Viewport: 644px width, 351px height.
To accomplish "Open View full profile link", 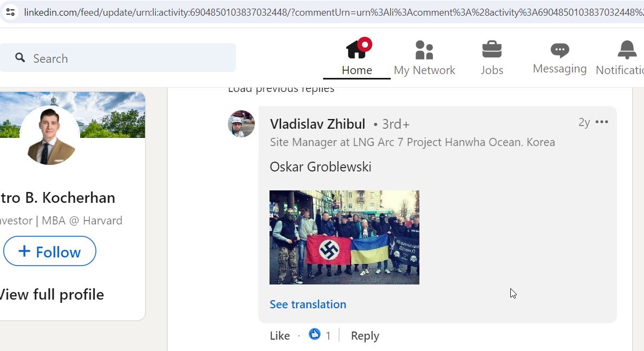I will click(51, 294).
